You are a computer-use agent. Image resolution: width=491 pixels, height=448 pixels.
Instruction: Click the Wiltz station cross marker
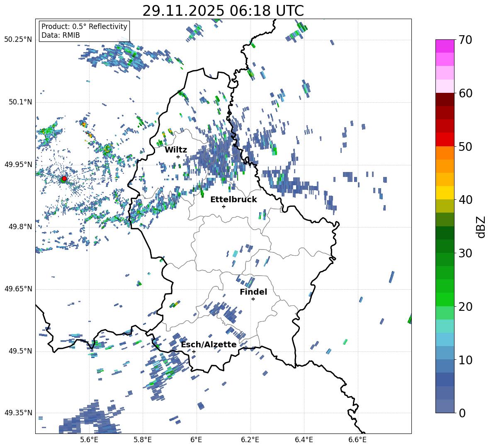point(178,157)
